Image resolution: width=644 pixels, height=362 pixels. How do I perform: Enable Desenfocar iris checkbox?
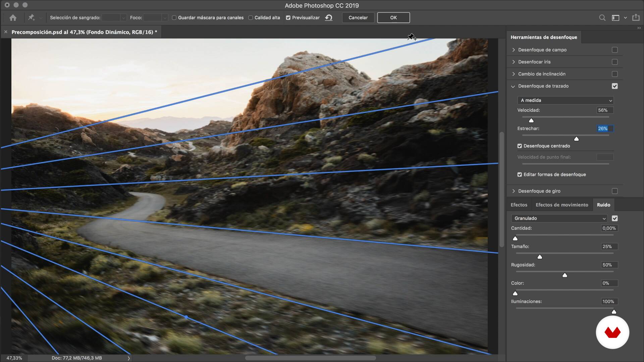(x=614, y=62)
